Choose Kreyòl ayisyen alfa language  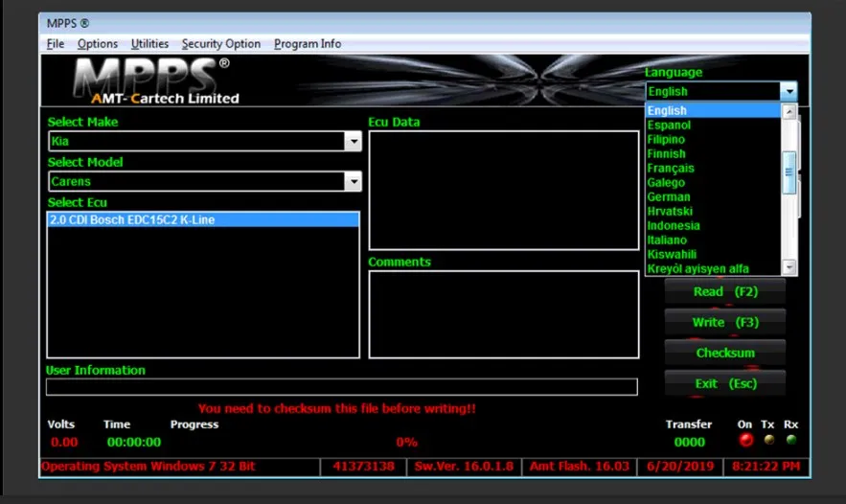tap(713, 268)
